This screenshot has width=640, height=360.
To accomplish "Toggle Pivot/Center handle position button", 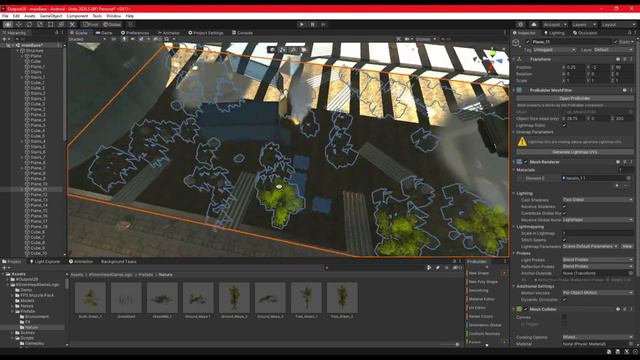I will 91,24.
